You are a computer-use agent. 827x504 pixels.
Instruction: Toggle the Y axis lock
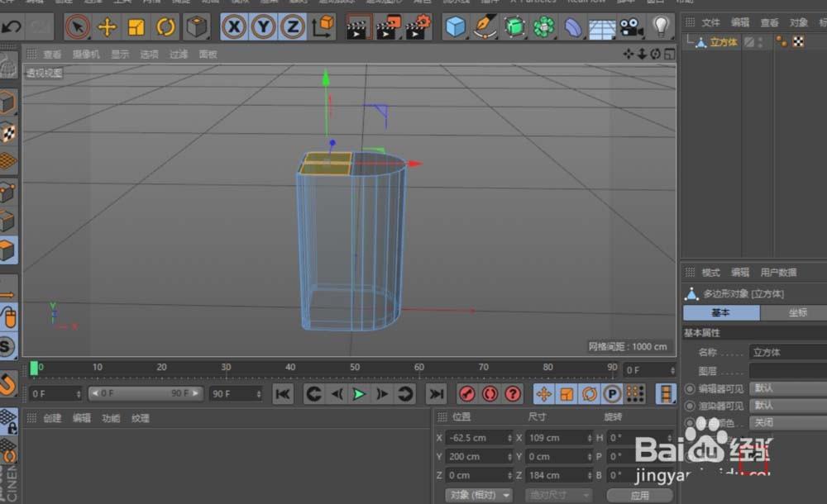[263, 26]
